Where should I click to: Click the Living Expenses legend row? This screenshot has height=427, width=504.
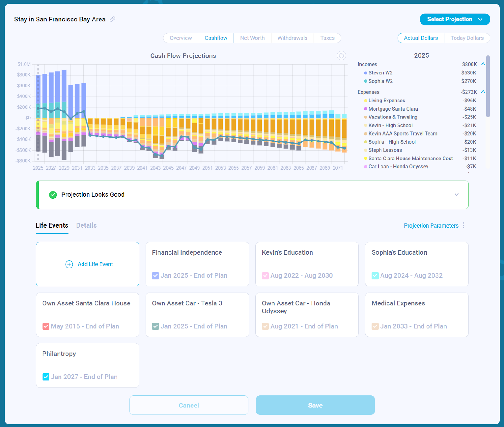pos(420,101)
